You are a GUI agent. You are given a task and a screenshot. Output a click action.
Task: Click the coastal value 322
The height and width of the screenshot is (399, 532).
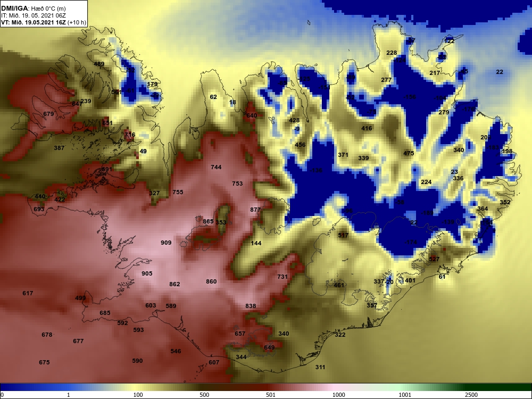pyautogui.click(x=340, y=335)
